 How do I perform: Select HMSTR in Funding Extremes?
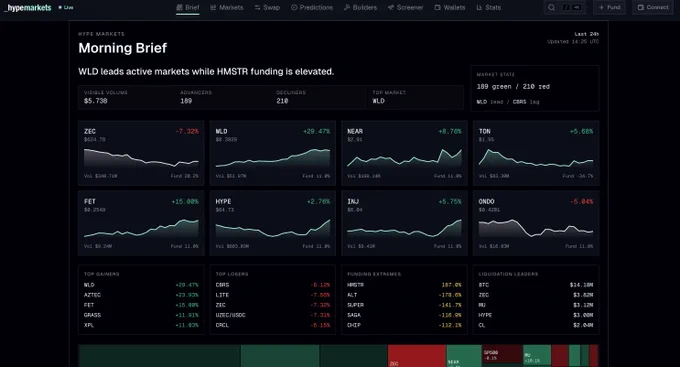[404, 285]
